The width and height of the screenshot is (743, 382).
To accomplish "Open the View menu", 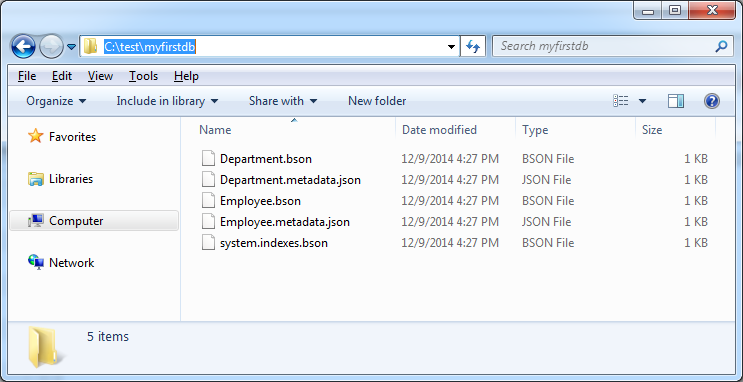I will (x=100, y=76).
